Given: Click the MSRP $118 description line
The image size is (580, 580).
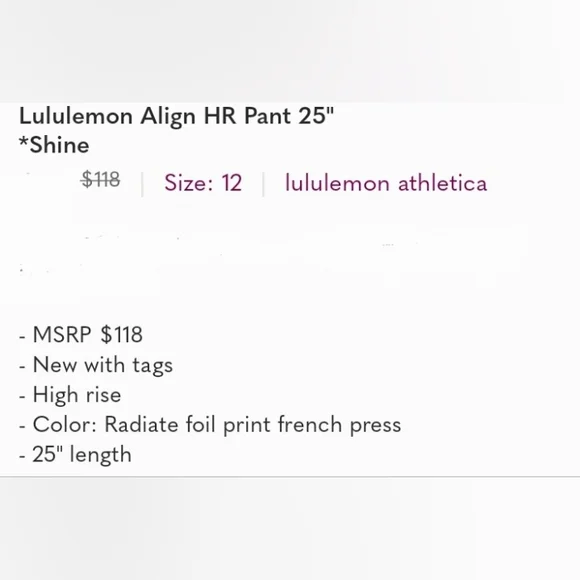Looking at the screenshot, I should (81, 334).
